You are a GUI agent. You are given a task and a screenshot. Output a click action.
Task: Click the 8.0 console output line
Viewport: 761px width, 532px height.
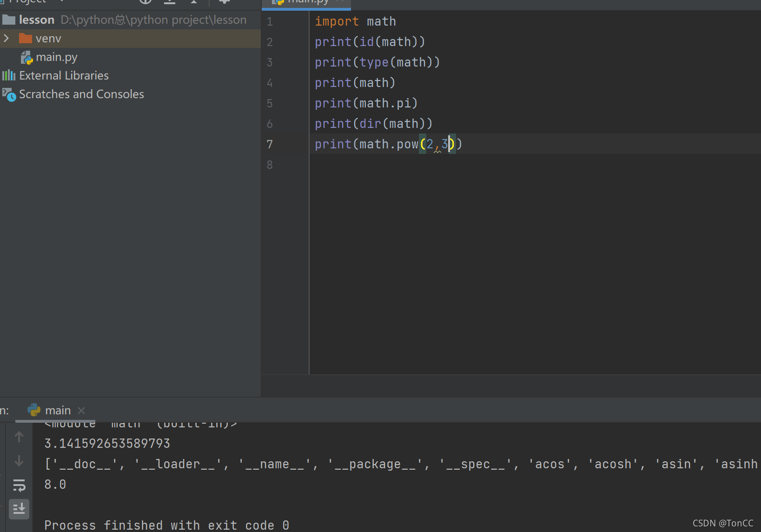point(55,485)
